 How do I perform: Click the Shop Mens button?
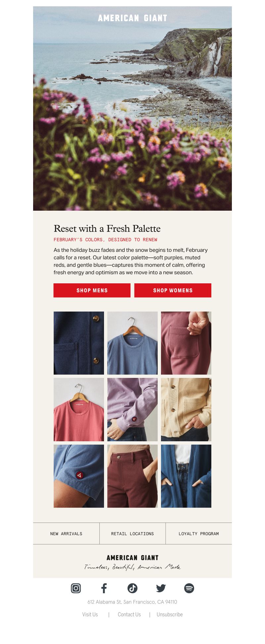pyautogui.click(x=92, y=290)
